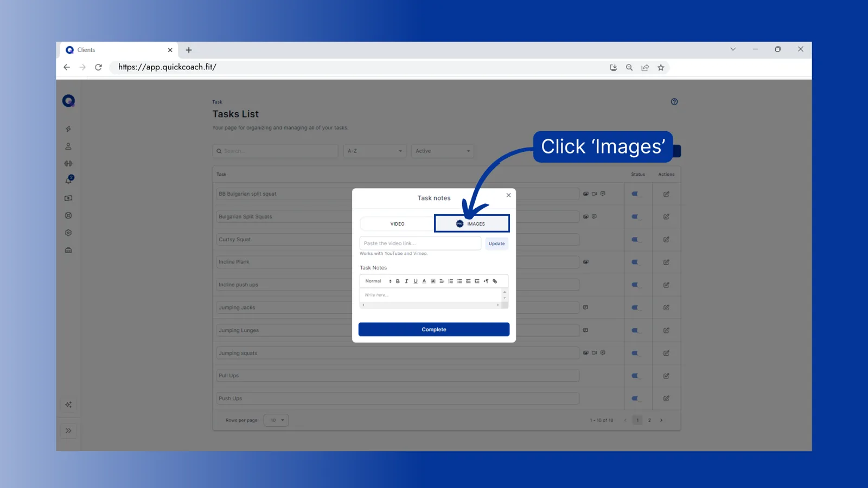Edit the Curtsy Squat task
The image size is (868, 488).
pyautogui.click(x=666, y=240)
